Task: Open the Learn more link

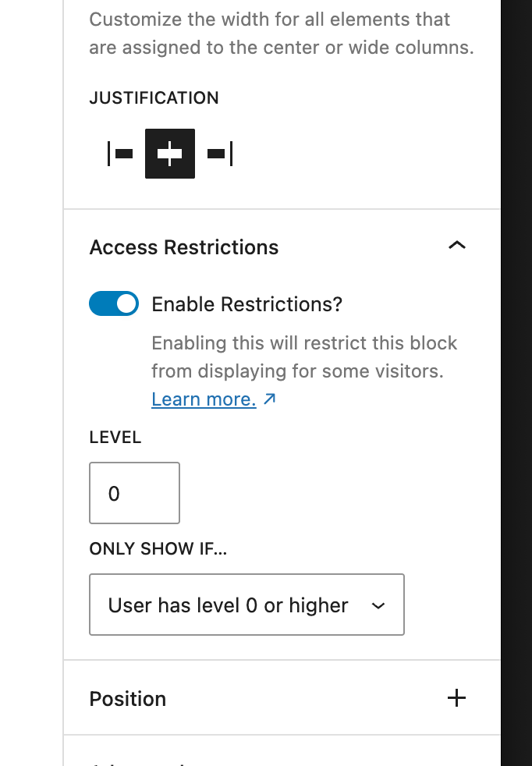Action: (214, 399)
